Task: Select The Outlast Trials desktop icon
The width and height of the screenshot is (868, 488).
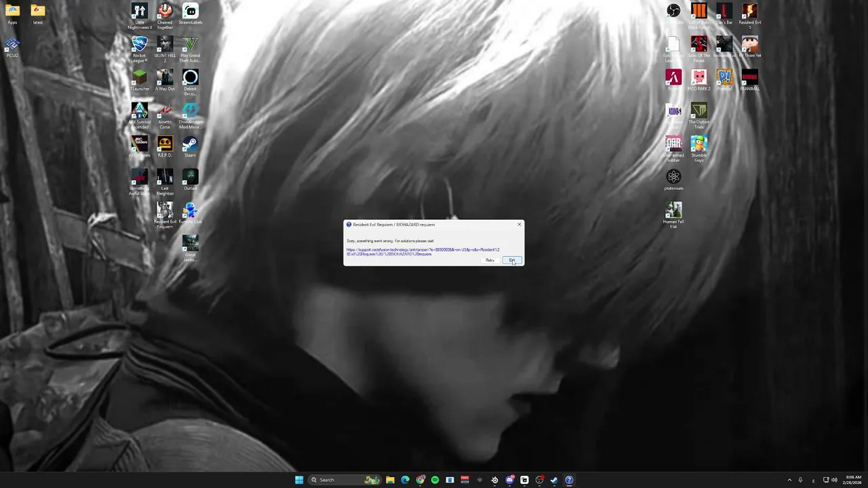Action: [699, 116]
